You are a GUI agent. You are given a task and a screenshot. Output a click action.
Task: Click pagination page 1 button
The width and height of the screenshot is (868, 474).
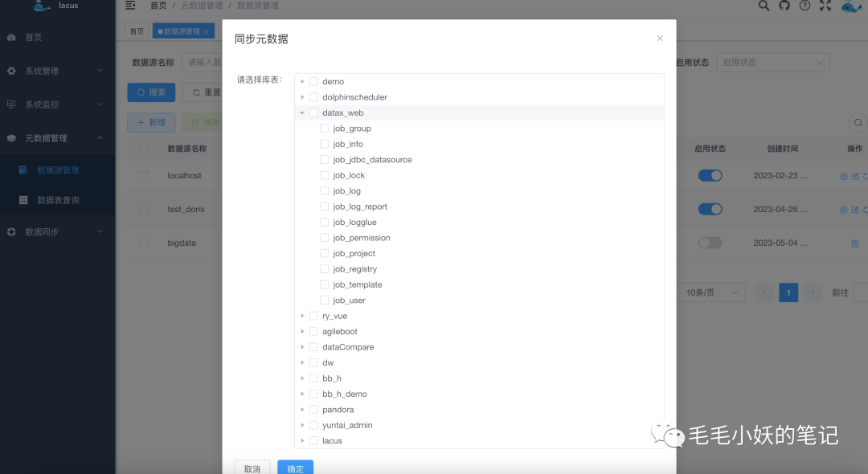click(788, 292)
